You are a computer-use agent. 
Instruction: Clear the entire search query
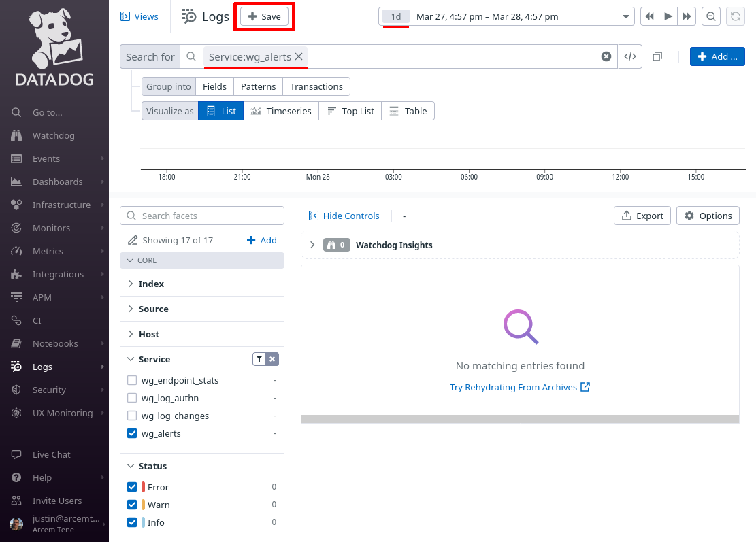[x=606, y=56]
